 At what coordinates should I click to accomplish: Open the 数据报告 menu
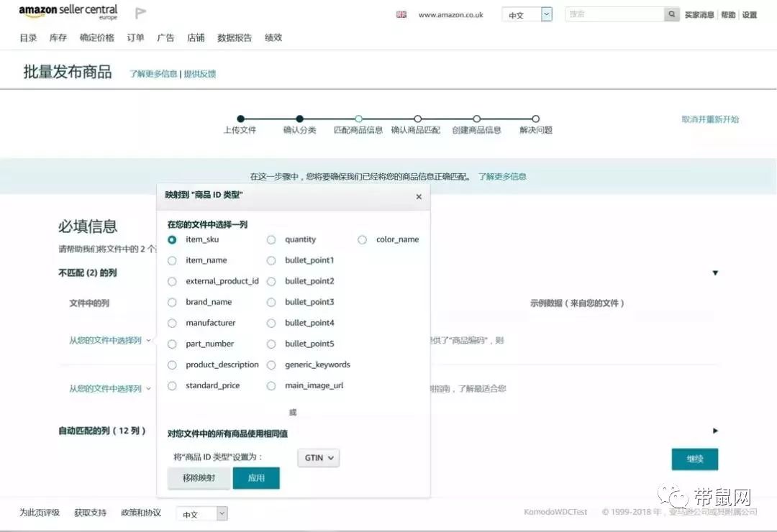235,37
